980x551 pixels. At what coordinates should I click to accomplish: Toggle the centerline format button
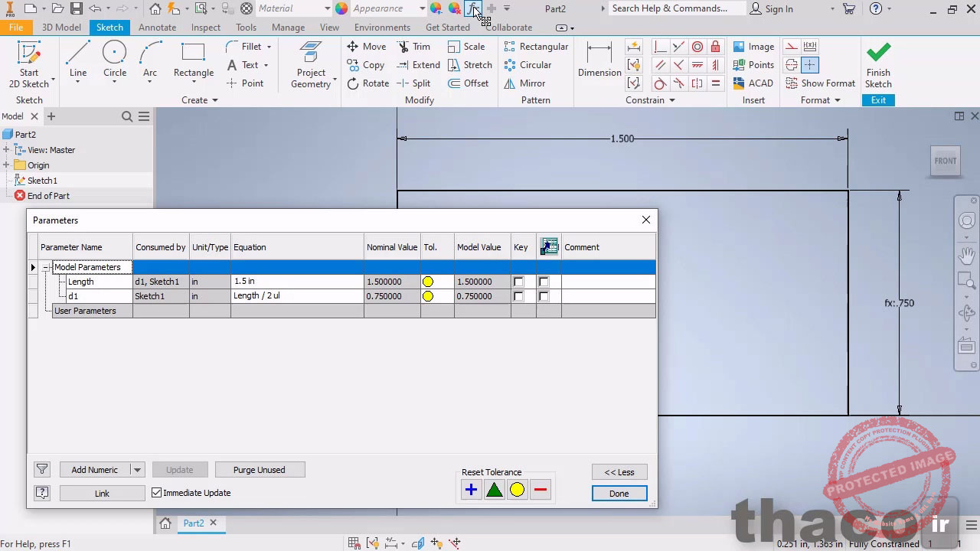(x=792, y=65)
